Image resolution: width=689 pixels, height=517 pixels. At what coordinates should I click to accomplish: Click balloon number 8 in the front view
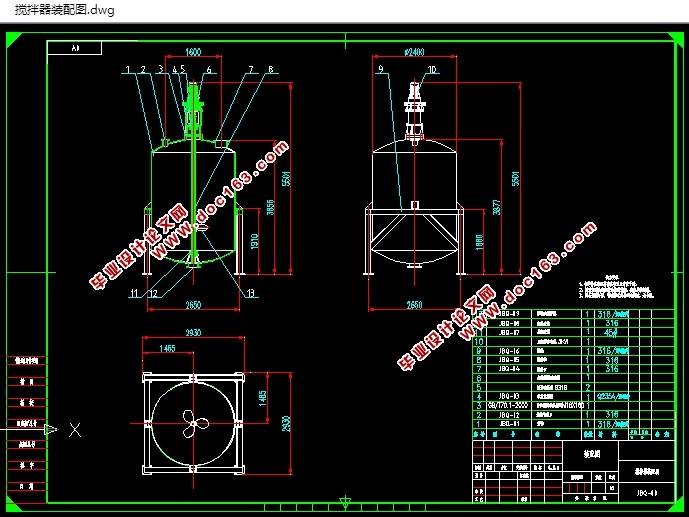(271, 69)
